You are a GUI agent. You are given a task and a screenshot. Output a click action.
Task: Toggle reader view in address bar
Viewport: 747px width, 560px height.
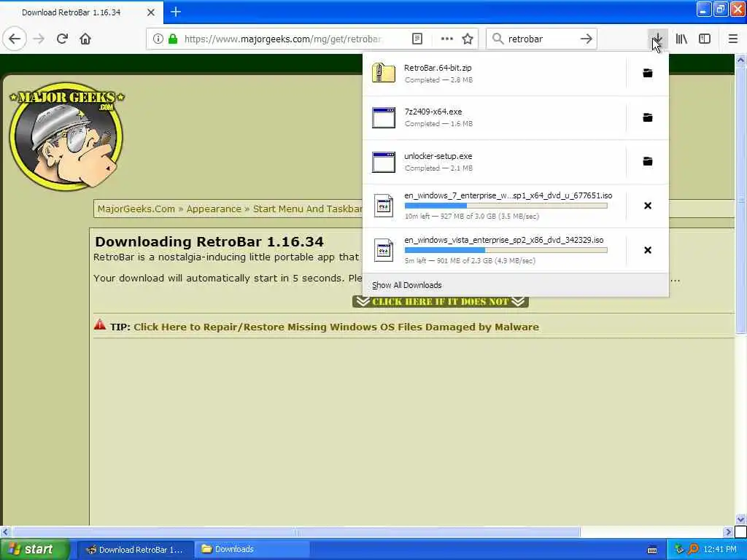pyautogui.click(x=417, y=39)
